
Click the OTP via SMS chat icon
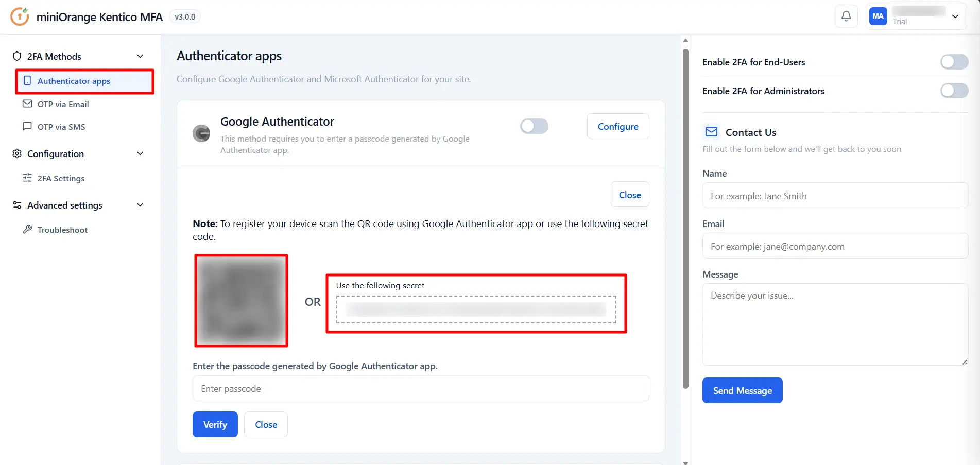[x=27, y=126]
